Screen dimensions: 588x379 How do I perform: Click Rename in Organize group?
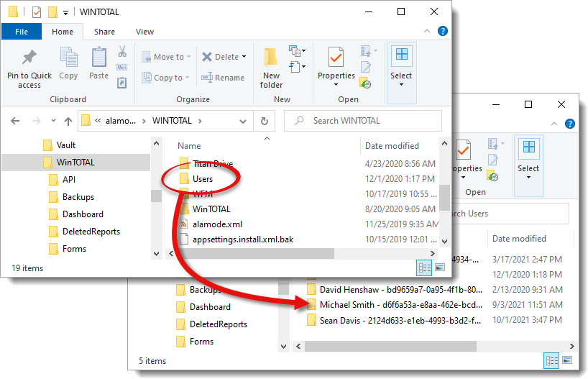(x=223, y=78)
